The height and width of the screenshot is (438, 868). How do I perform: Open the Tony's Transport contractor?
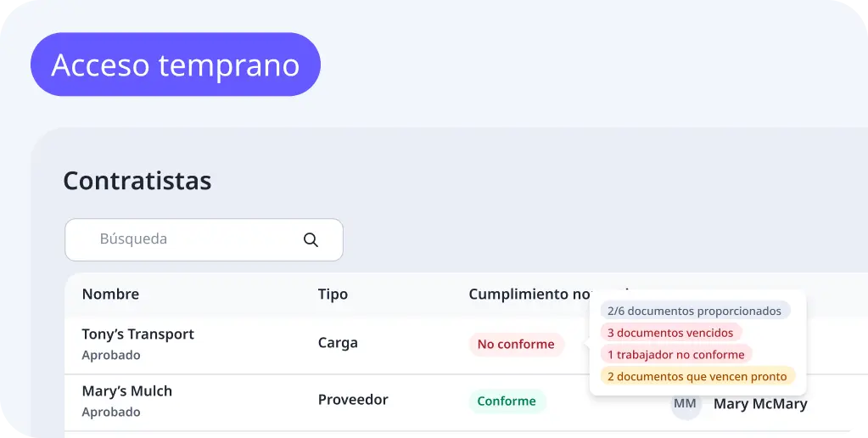(137, 334)
